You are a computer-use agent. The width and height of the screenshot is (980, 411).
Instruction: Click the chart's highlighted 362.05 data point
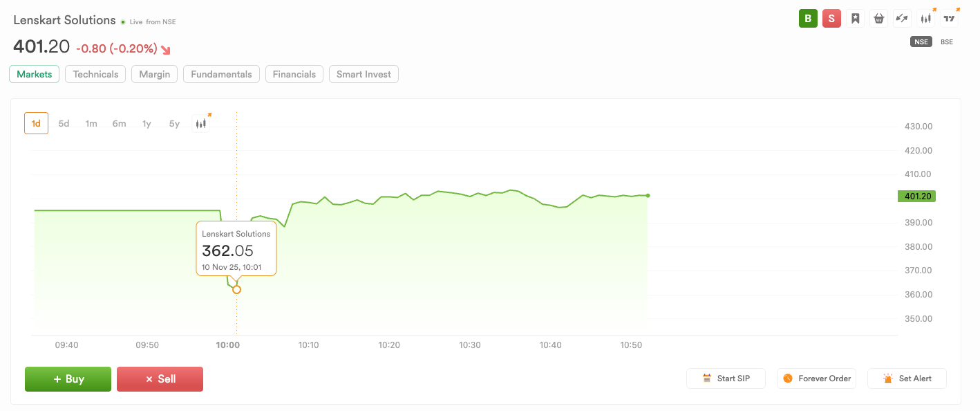[x=236, y=289]
